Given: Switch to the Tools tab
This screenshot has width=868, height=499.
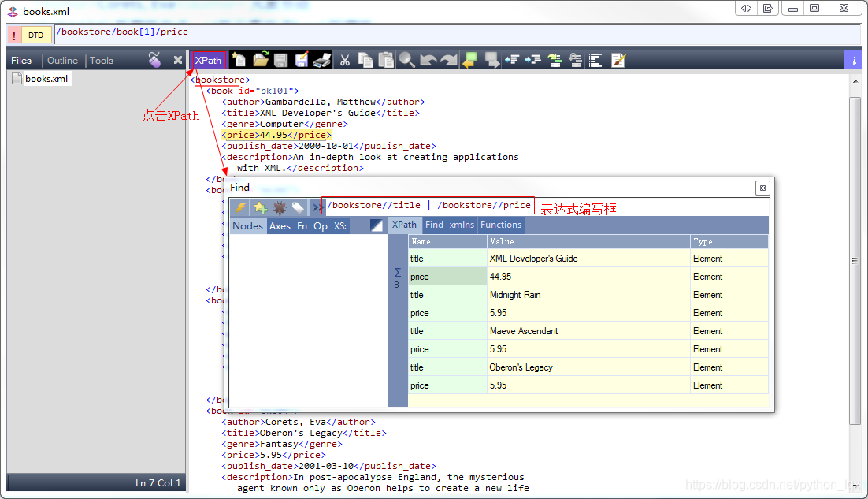Looking at the screenshot, I should point(102,61).
